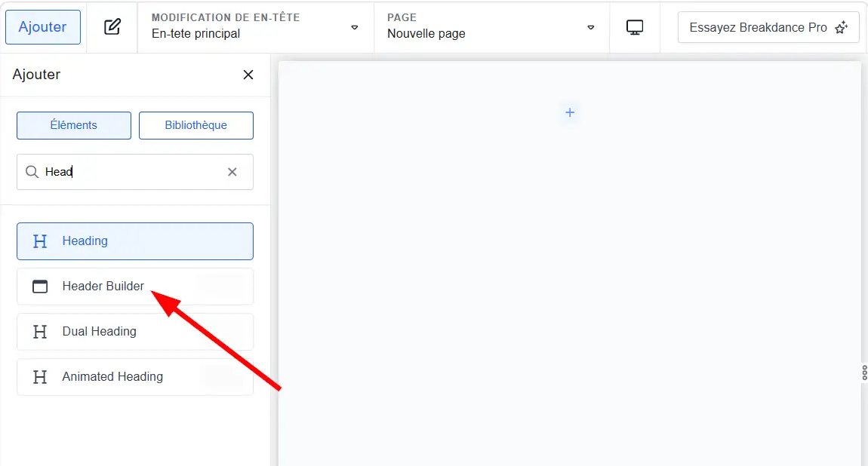Click the Dual Heading H icon
Viewport: 868px width, 466px height.
pos(40,332)
